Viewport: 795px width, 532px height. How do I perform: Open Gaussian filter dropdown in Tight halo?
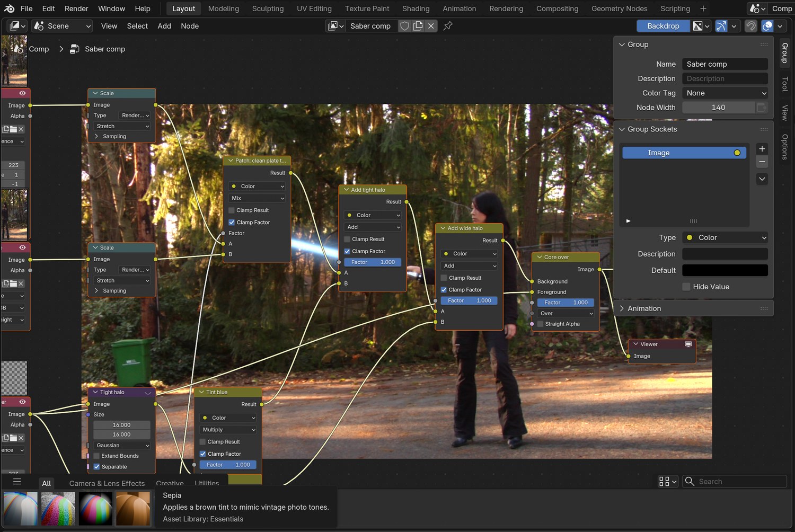pos(122,446)
